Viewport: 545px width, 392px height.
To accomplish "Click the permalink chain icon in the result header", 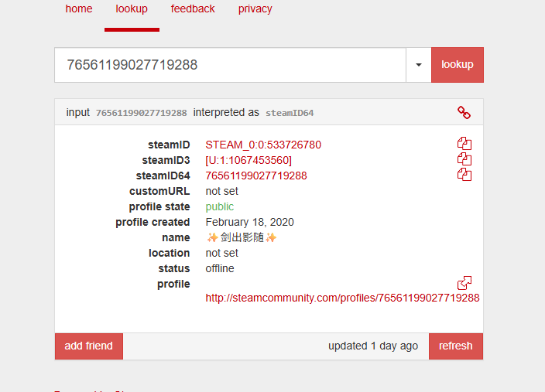I will pyautogui.click(x=464, y=112).
